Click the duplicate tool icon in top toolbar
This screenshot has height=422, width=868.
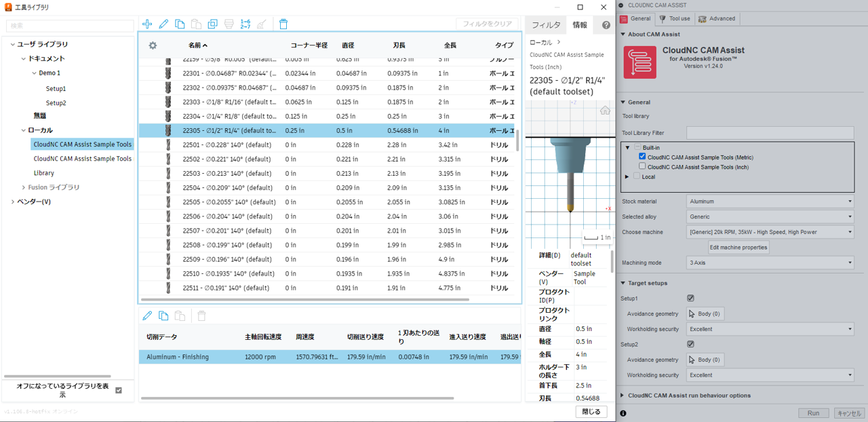coord(212,24)
